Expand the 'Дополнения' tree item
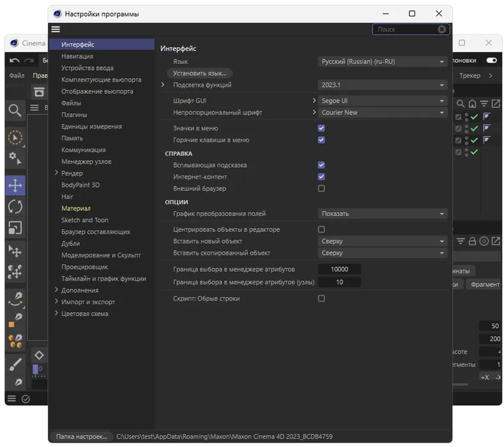Image resolution: width=504 pixels, height=447 pixels. tap(56, 290)
